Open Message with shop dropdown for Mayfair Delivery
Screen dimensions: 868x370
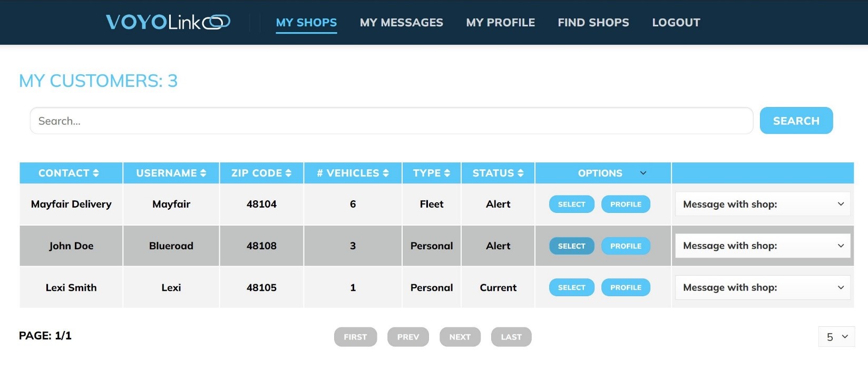coord(762,204)
